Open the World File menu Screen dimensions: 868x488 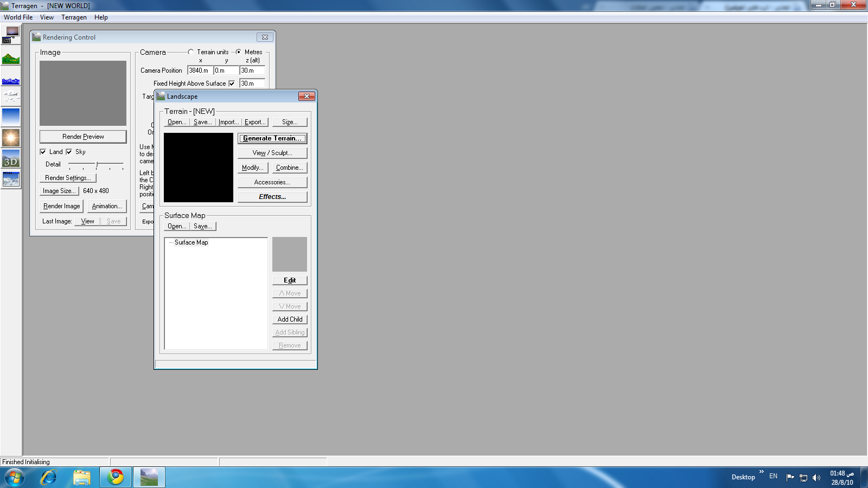coord(18,17)
